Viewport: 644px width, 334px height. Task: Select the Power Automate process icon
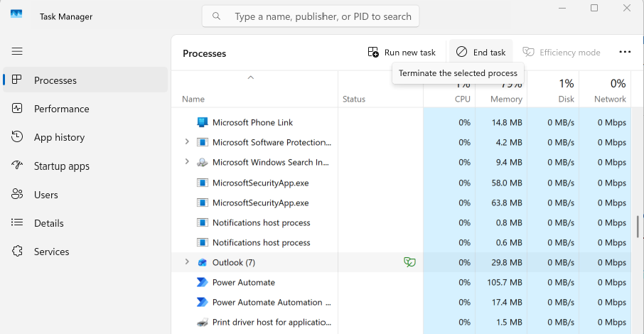[x=202, y=282]
